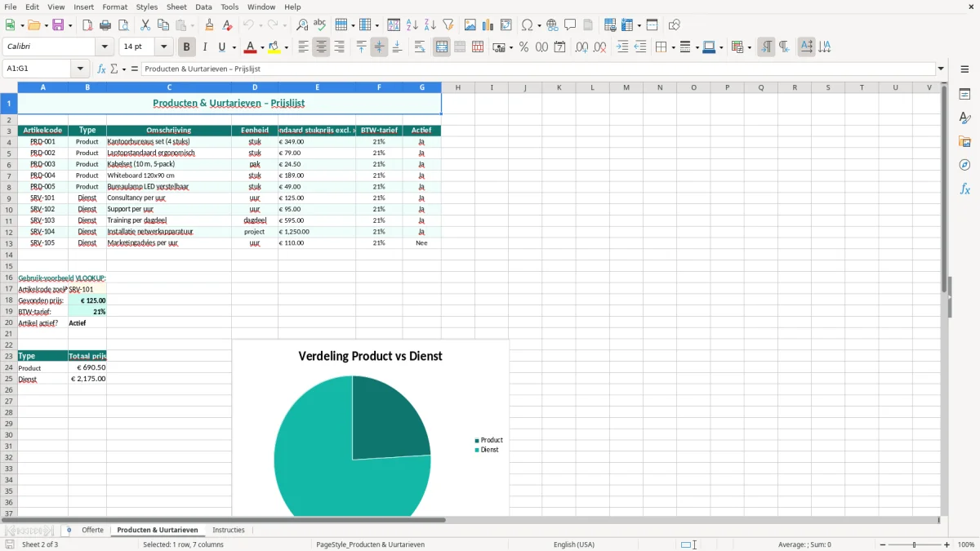The width and height of the screenshot is (980, 551).
Task: Open Find & Replace tool
Action: (x=302, y=25)
